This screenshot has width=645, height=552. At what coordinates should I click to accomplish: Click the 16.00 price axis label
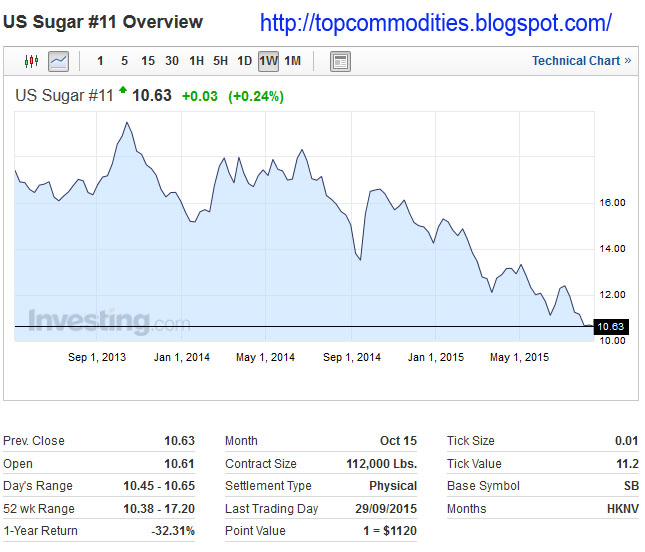click(x=613, y=202)
